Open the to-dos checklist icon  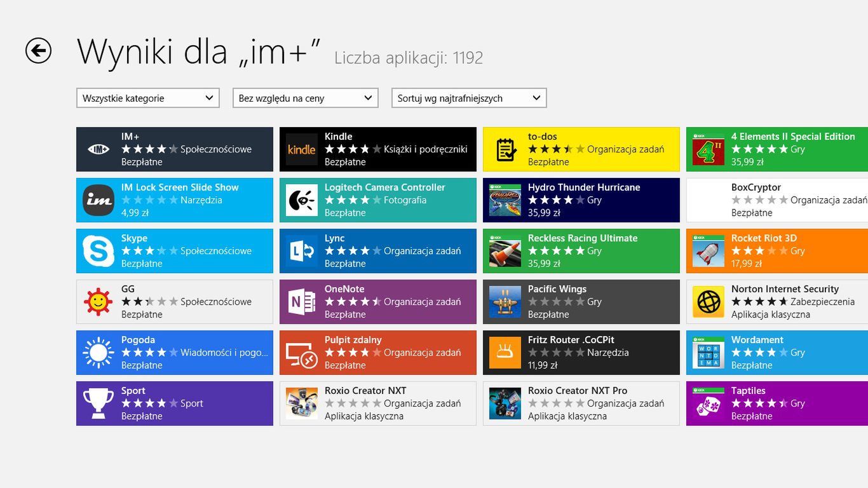tap(505, 149)
